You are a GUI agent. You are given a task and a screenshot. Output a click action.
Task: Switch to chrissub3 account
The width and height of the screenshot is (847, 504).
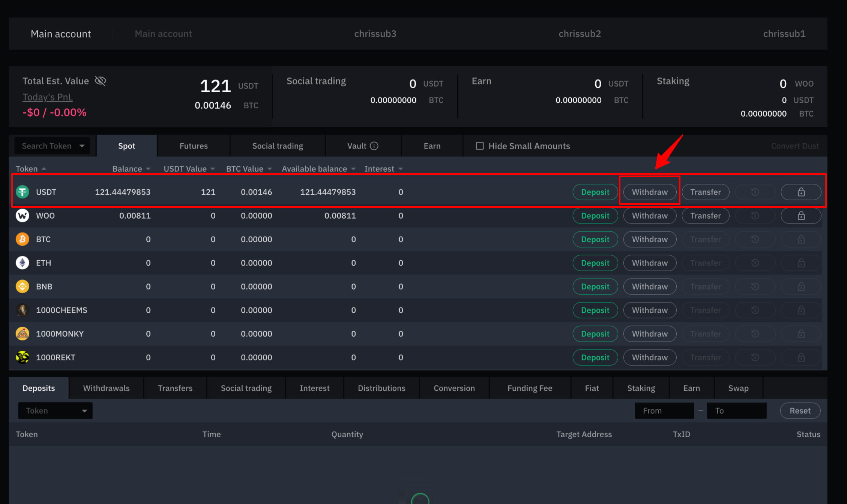(x=375, y=34)
